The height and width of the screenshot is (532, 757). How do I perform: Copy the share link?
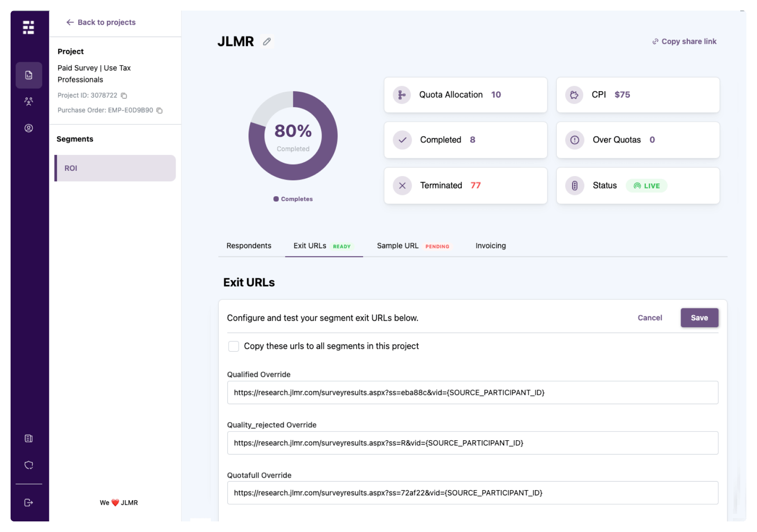click(x=685, y=41)
